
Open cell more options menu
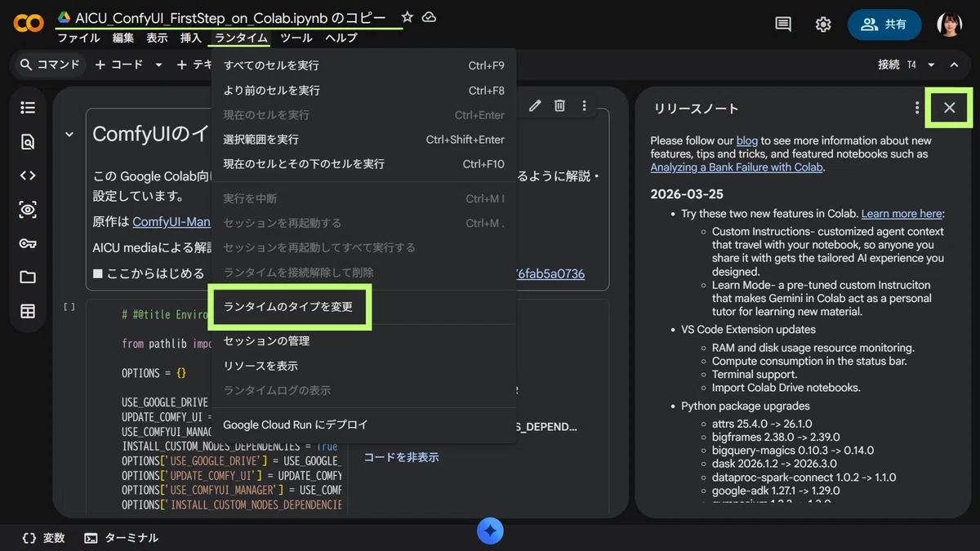click(x=584, y=105)
